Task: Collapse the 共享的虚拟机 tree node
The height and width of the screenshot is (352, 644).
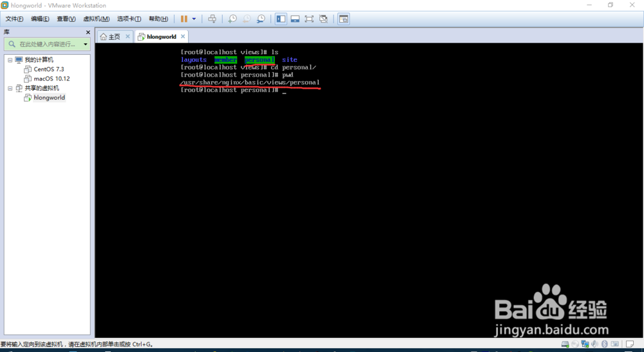Action: click(10, 88)
